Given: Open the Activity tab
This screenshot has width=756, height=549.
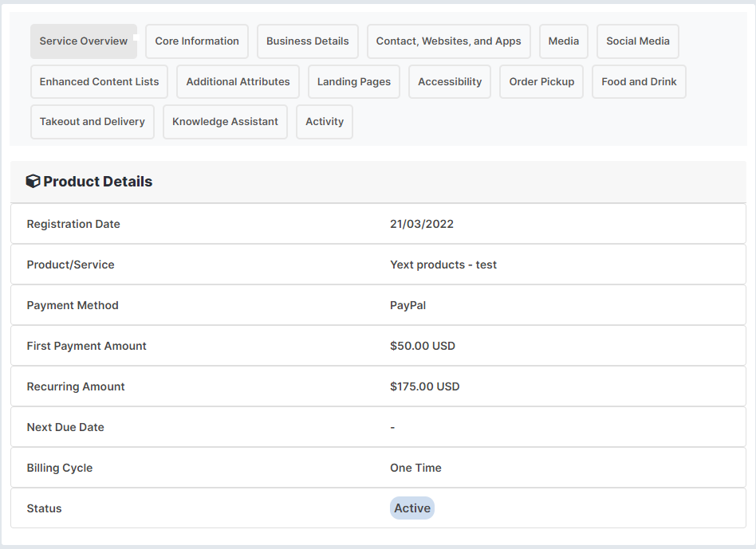Looking at the screenshot, I should 324,121.
